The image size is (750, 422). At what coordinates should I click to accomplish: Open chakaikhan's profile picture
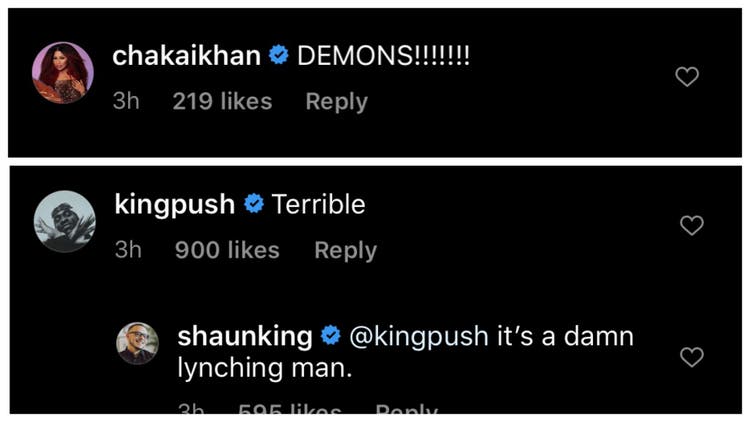[62, 72]
